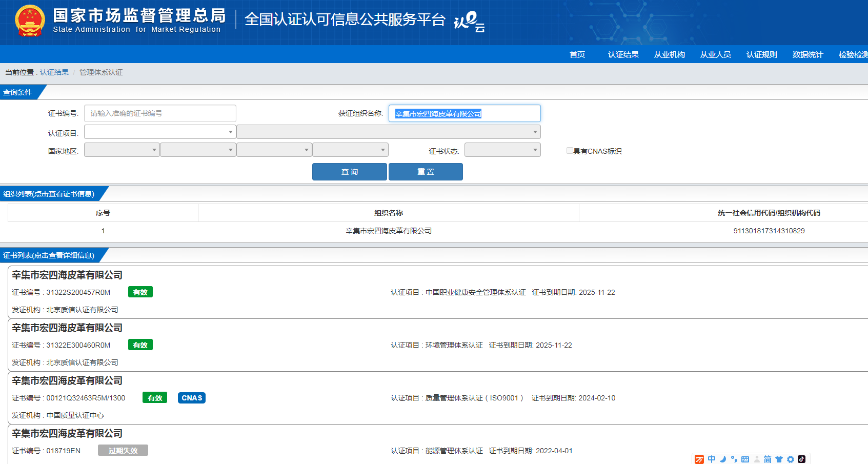The width and height of the screenshot is (868, 464).
Task: Open certificate card above number 31322E300460R0M
Action: pyautogui.click(x=67, y=328)
